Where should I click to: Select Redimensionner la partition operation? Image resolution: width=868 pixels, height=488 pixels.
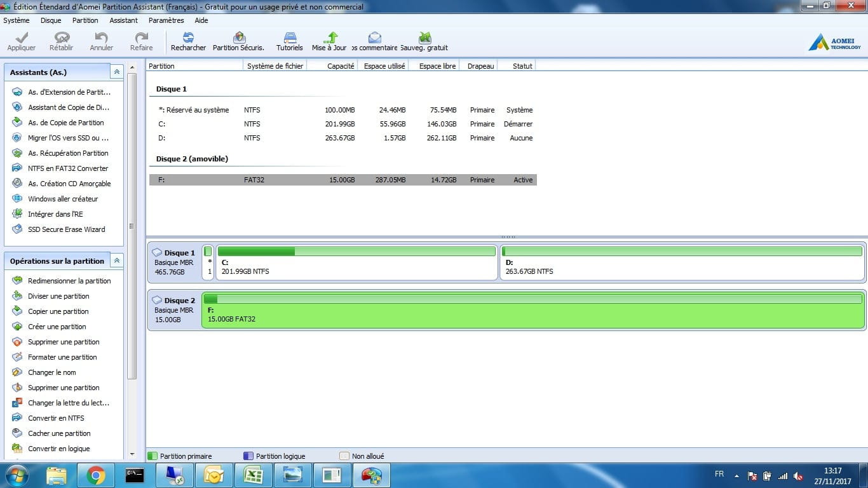(69, 281)
